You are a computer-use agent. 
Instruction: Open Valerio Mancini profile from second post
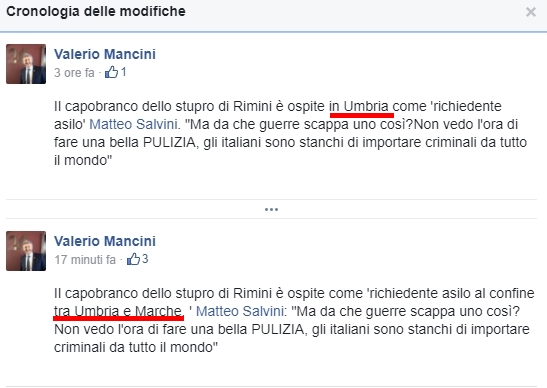coord(105,241)
